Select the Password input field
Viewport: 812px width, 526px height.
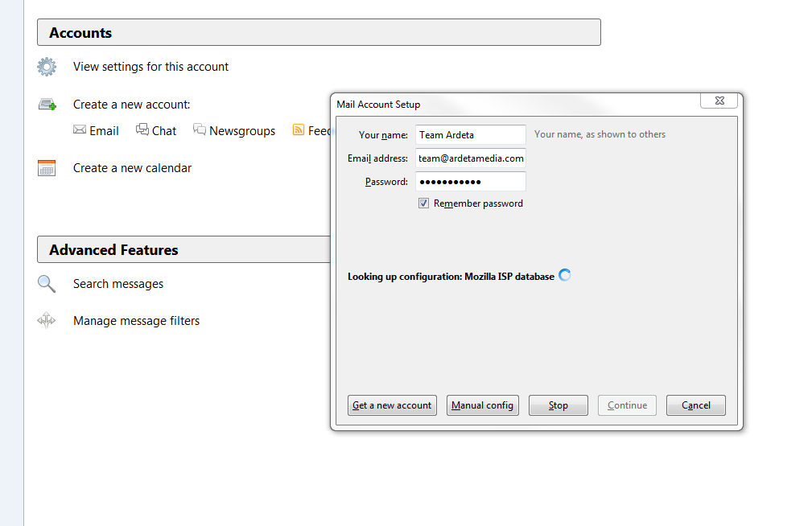pyautogui.click(x=470, y=182)
